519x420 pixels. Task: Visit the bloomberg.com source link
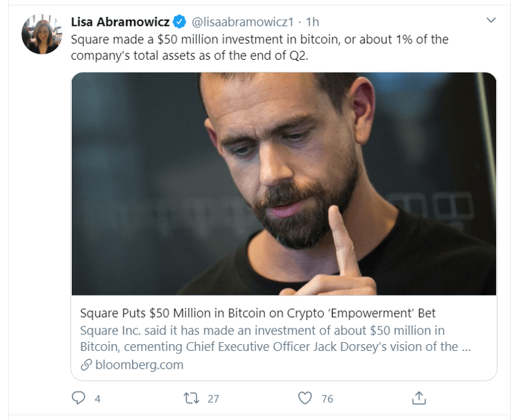click(x=139, y=364)
